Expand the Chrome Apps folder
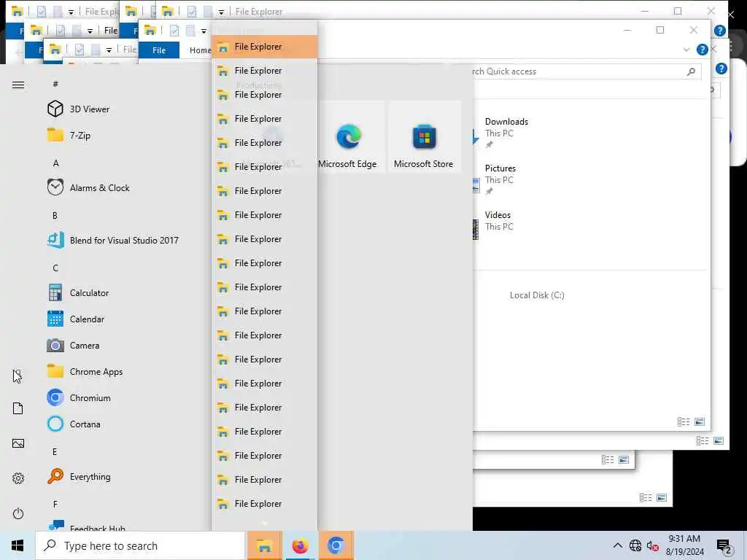The width and height of the screenshot is (747, 560). point(96,371)
